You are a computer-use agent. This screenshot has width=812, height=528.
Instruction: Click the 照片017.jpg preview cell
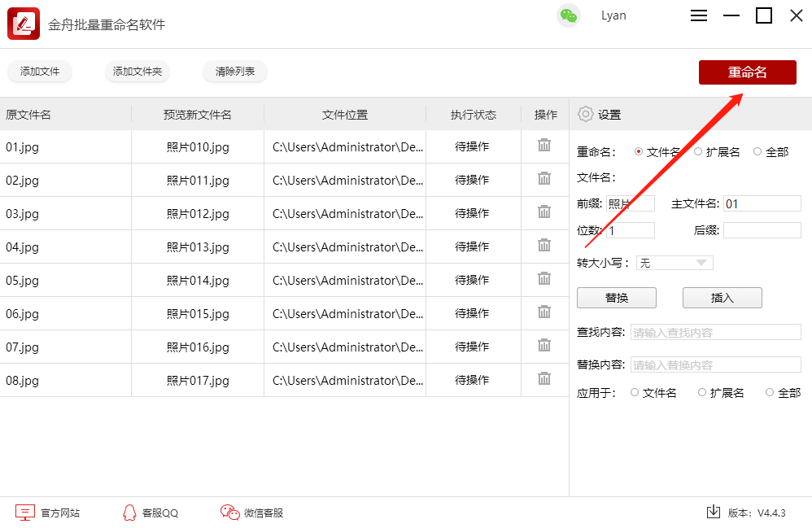click(198, 381)
